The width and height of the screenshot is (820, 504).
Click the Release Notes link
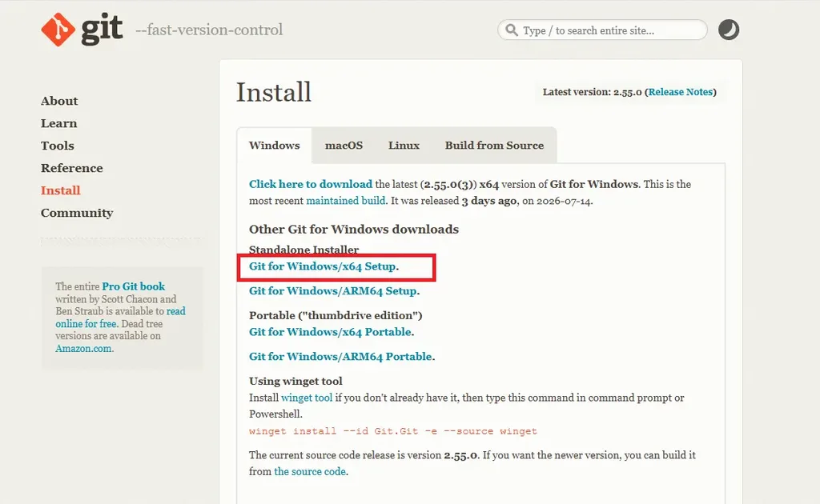[681, 92]
